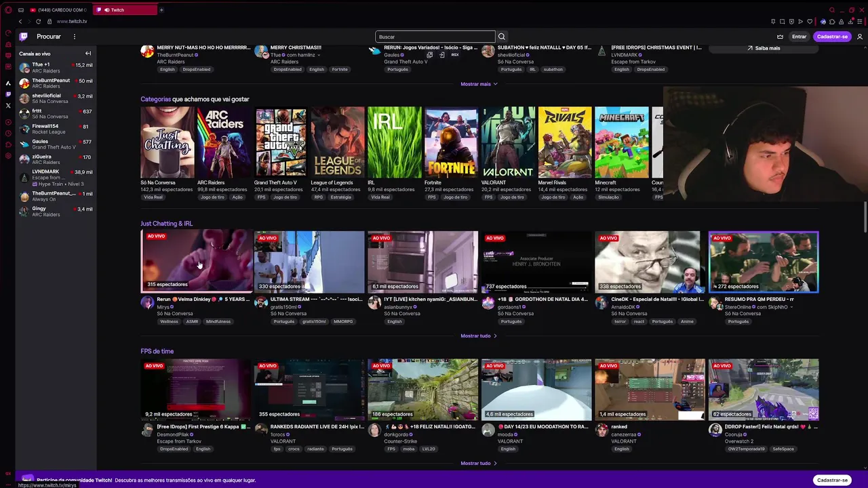
Task: Click the subathon tag under sheviioficial
Action: pos(553,69)
